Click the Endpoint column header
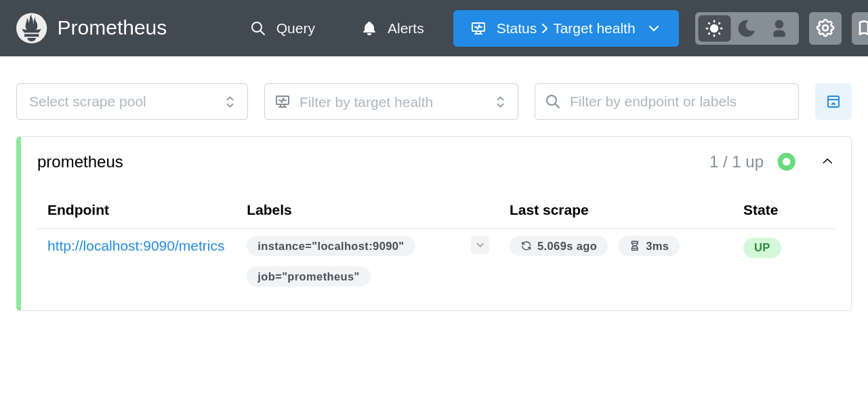868x418 pixels. click(78, 210)
